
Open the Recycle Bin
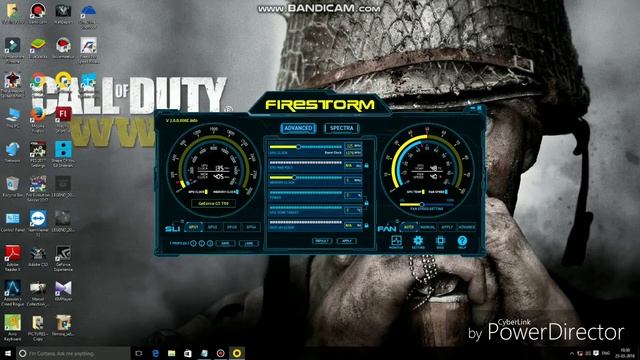pyautogui.click(x=12, y=187)
